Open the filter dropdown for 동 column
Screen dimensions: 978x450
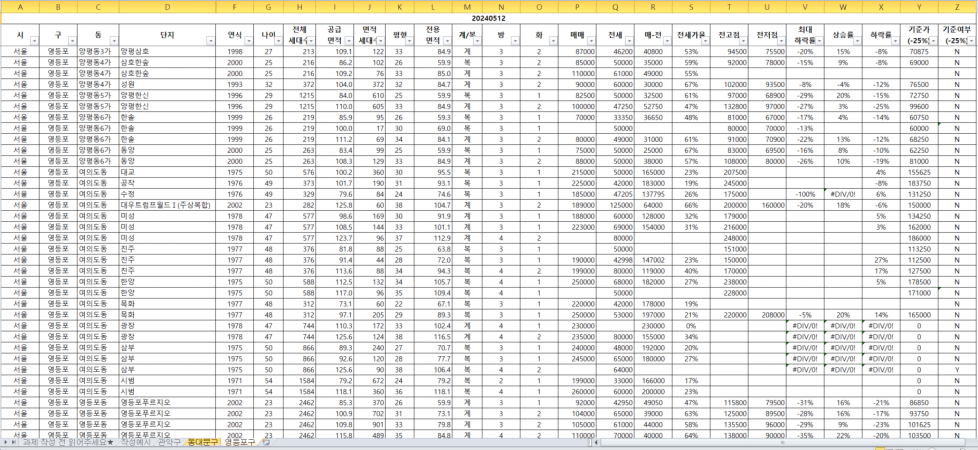(x=114, y=41)
